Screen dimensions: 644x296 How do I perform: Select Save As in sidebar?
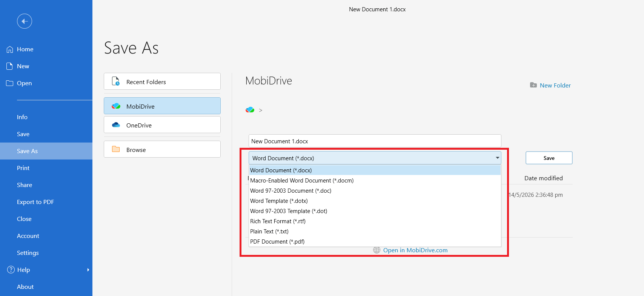pos(46,151)
